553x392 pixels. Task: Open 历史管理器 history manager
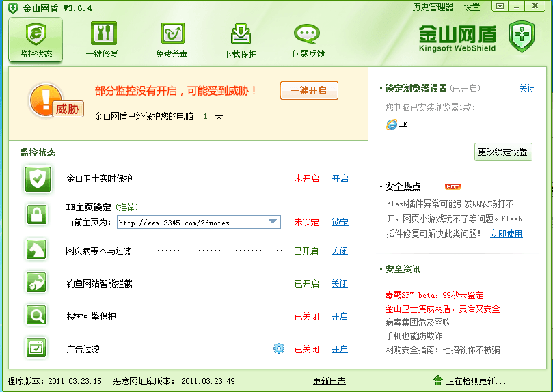433,7
